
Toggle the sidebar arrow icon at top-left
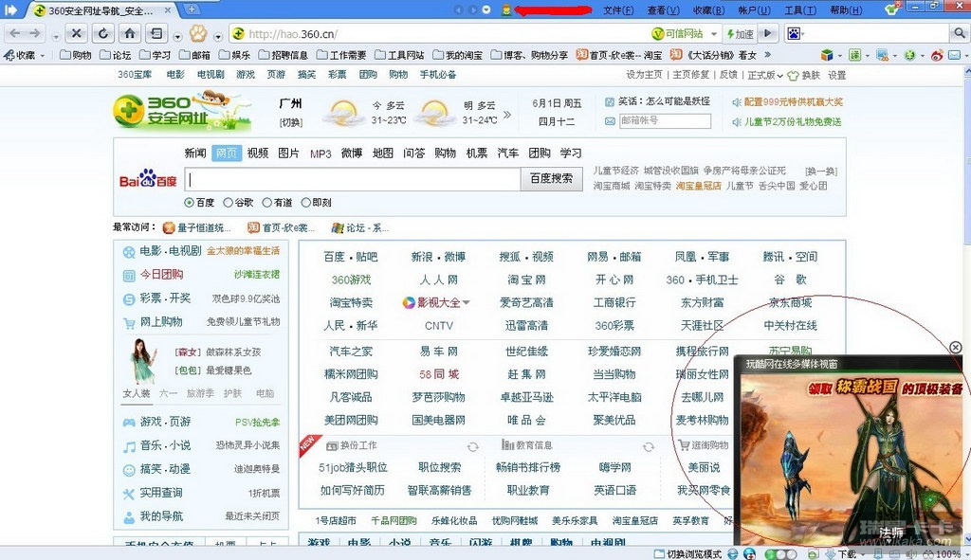[11, 9]
